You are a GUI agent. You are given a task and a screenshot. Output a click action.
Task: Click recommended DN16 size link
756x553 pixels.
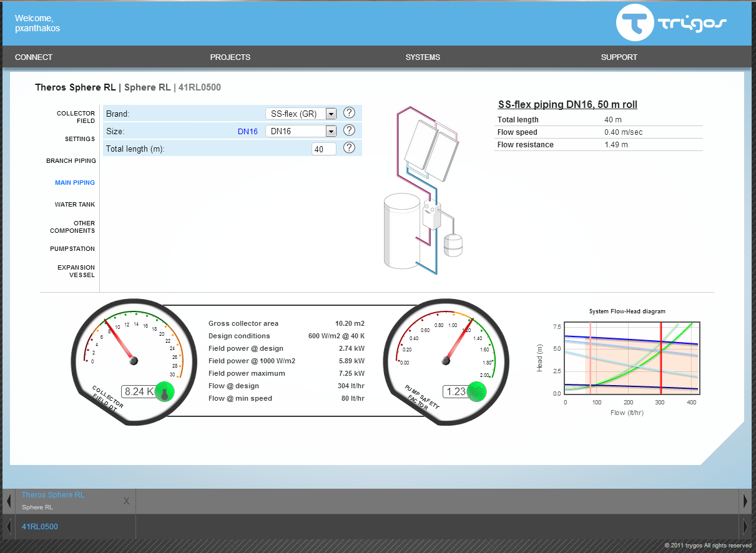[248, 131]
